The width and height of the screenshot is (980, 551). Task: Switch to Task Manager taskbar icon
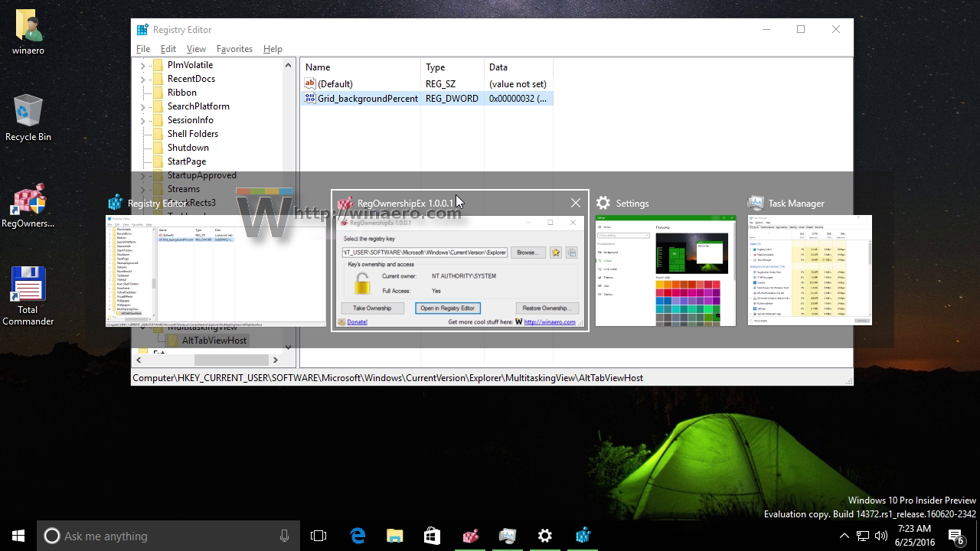click(x=508, y=536)
